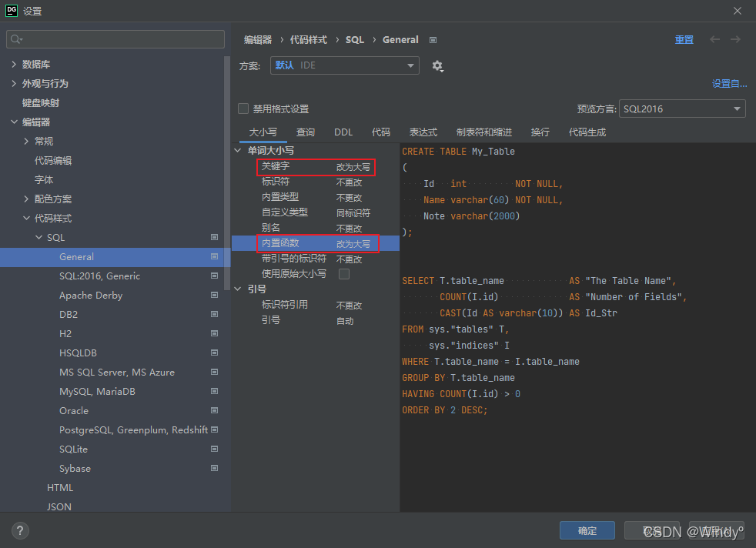Image resolution: width=756 pixels, height=548 pixels.
Task: Click the 重置 link
Action: pyautogui.click(x=684, y=40)
